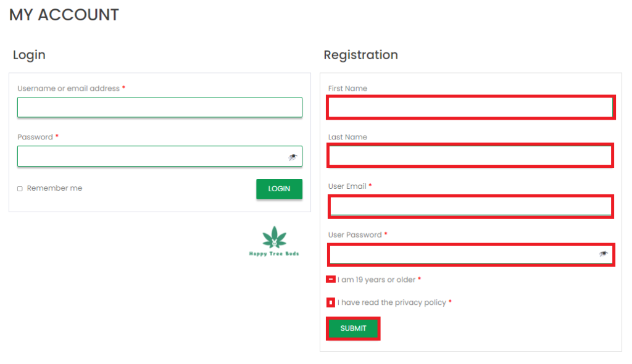Reveal User Password via eye icon
The image size is (632, 364).
coord(604,254)
